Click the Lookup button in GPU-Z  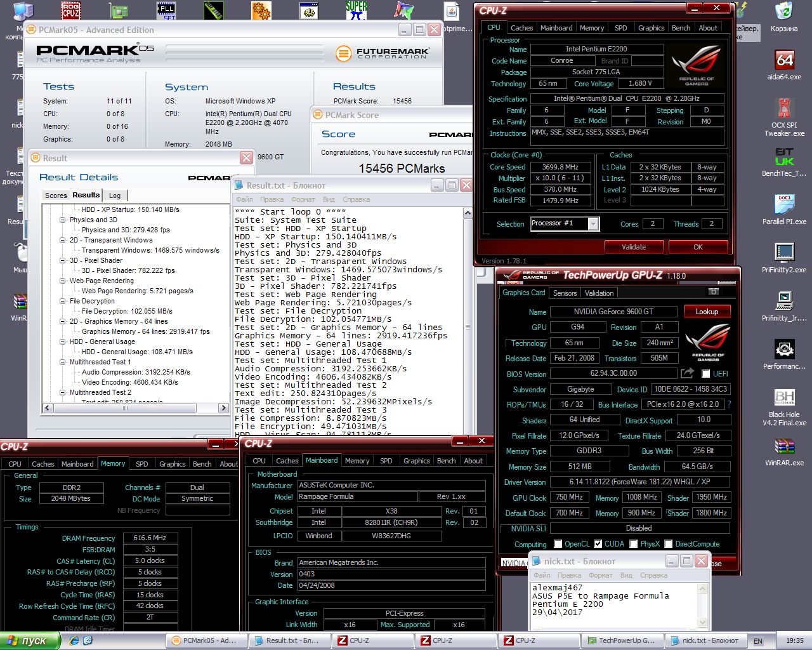tap(707, 312)
